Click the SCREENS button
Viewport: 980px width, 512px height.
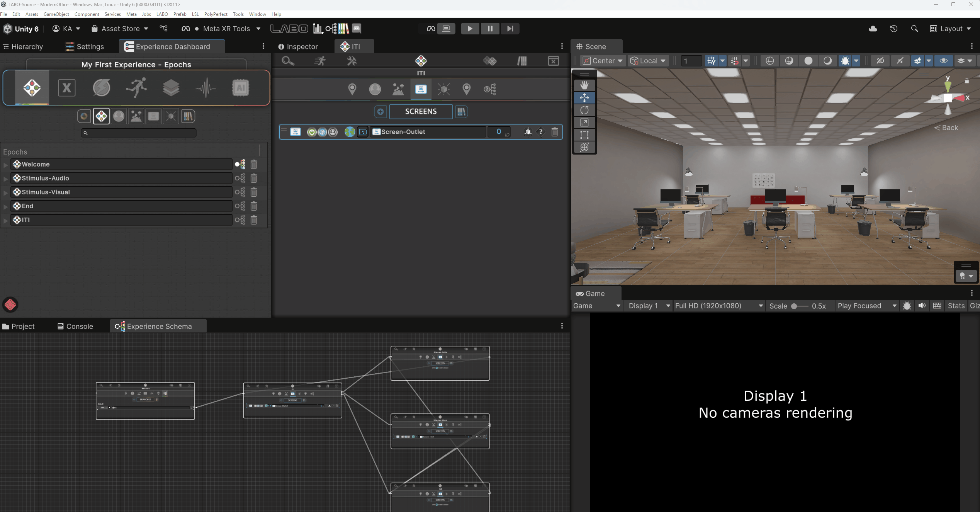pos(421,112)
